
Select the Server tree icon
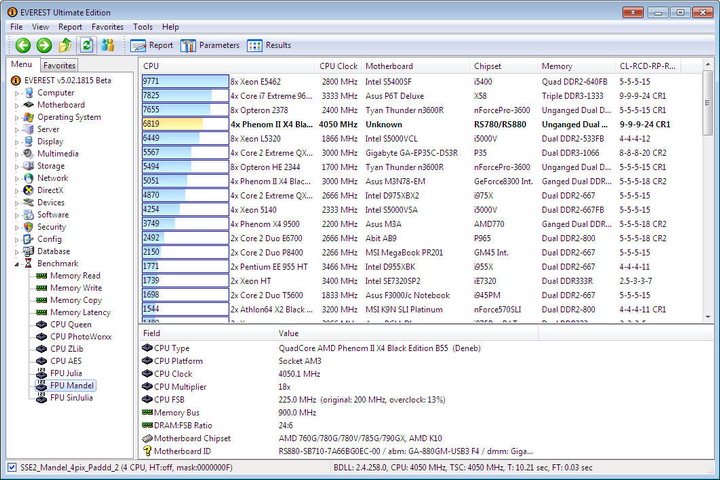click(x=29, y=129)
